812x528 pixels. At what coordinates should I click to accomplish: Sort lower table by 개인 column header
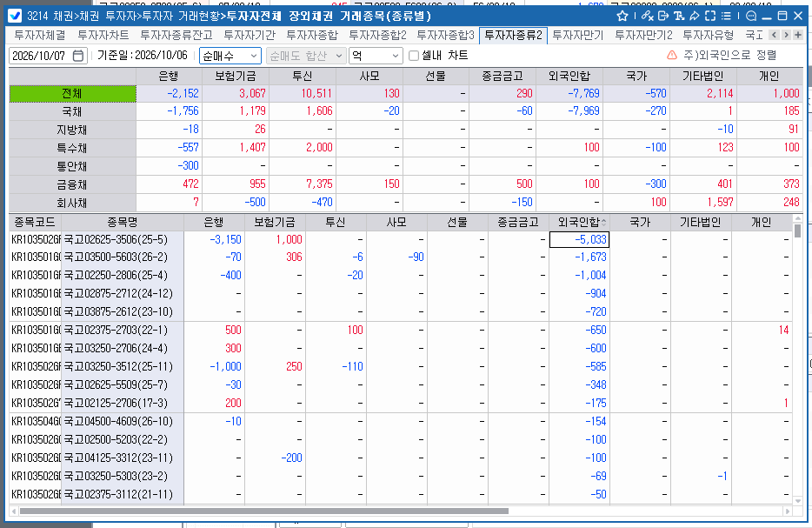pos(762,223)
